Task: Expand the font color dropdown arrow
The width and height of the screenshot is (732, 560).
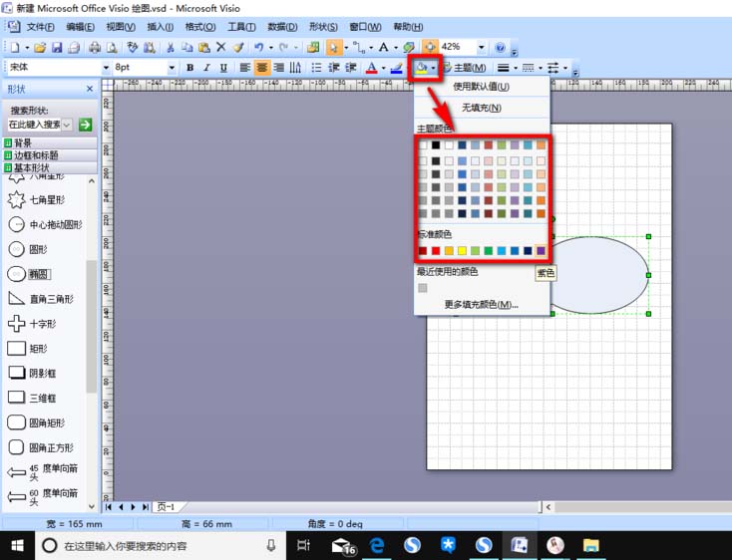Action: pyautogui.click(x=383, y=68)
